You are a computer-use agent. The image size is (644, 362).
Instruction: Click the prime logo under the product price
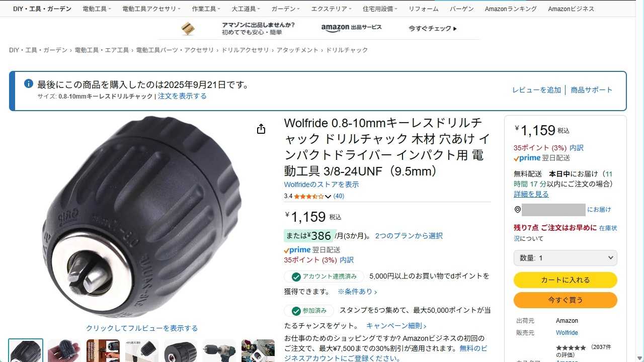pyautogui.click(x=297, y=250)
